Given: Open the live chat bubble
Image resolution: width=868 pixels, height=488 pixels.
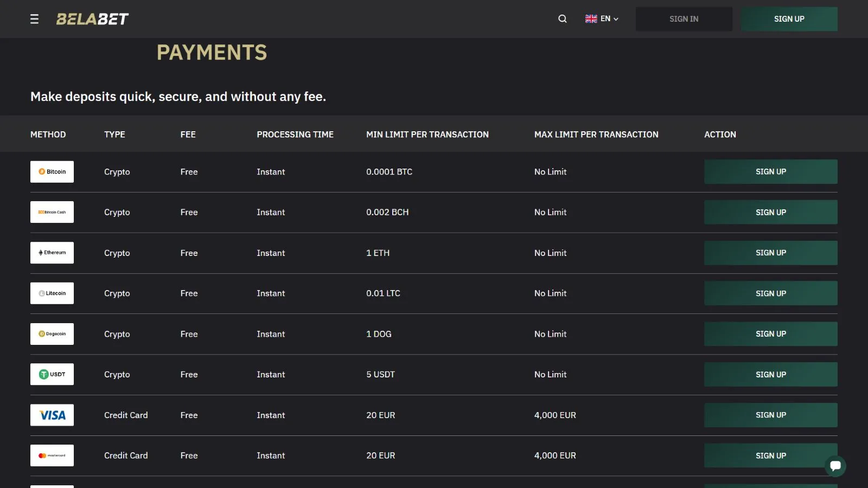Looking at the screenshot, I should 835,466.
